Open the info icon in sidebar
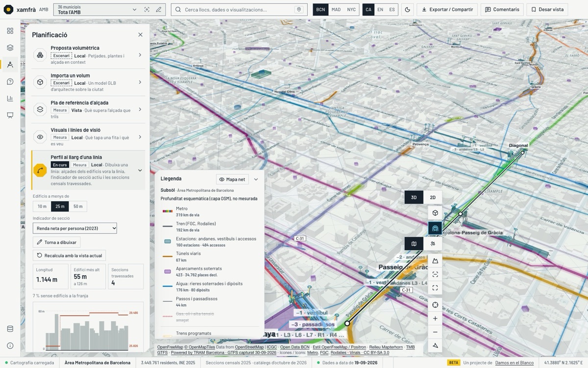This screenshot has height=368, width=588. click(10, 345)
